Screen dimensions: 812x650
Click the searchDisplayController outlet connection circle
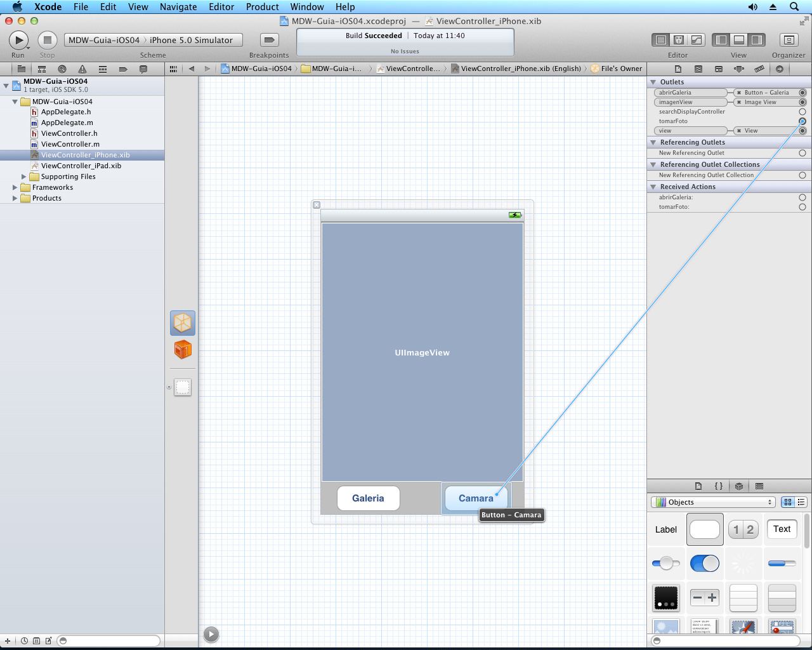tap(802, 112)
